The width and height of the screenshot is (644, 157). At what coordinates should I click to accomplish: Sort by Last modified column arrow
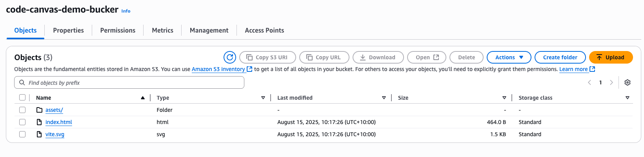coord(384,98)
